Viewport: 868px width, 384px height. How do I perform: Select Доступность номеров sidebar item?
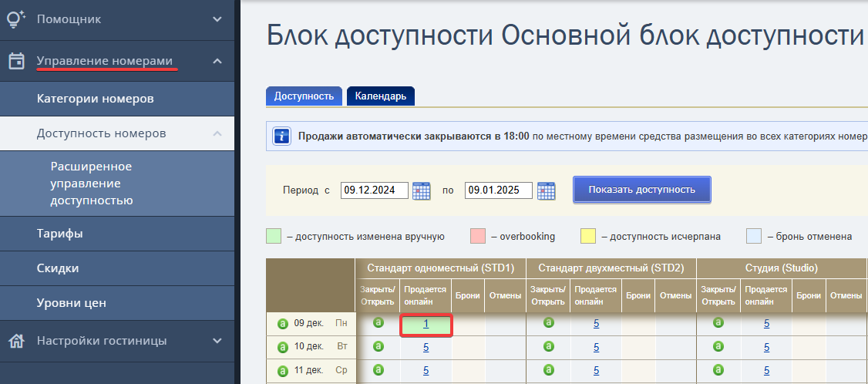tap(117, 133)
